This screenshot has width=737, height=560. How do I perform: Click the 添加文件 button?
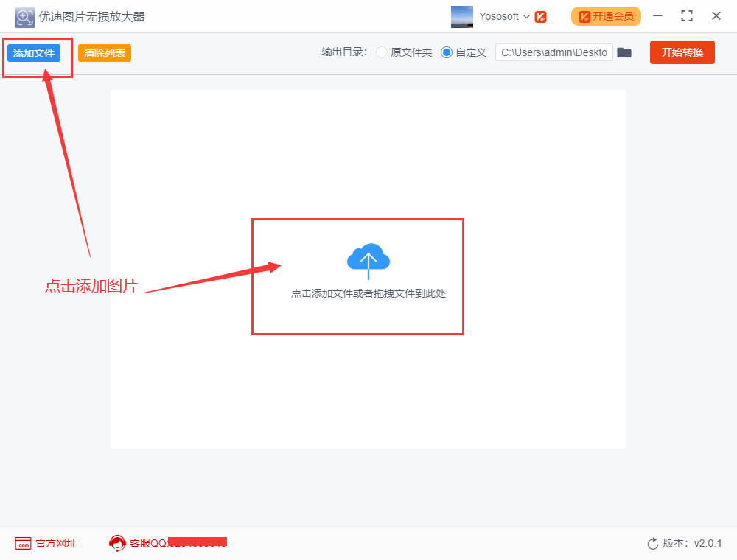pos(35,52)
